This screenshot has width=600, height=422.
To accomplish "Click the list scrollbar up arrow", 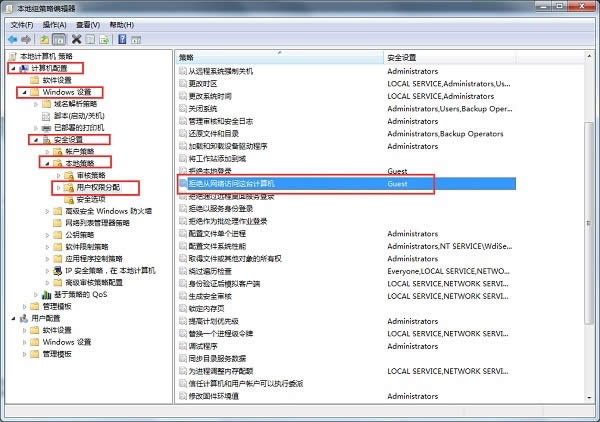I will tap(589, 56).
